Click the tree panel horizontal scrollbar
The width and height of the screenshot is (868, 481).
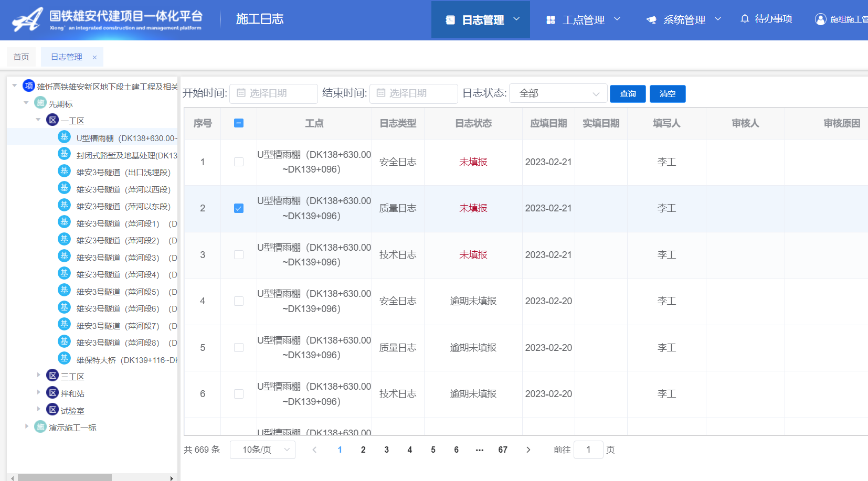(x=65, y=478)
